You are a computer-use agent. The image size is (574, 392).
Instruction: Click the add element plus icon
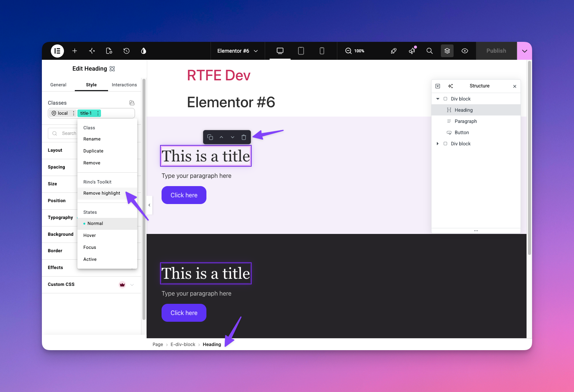pos(74,51)
